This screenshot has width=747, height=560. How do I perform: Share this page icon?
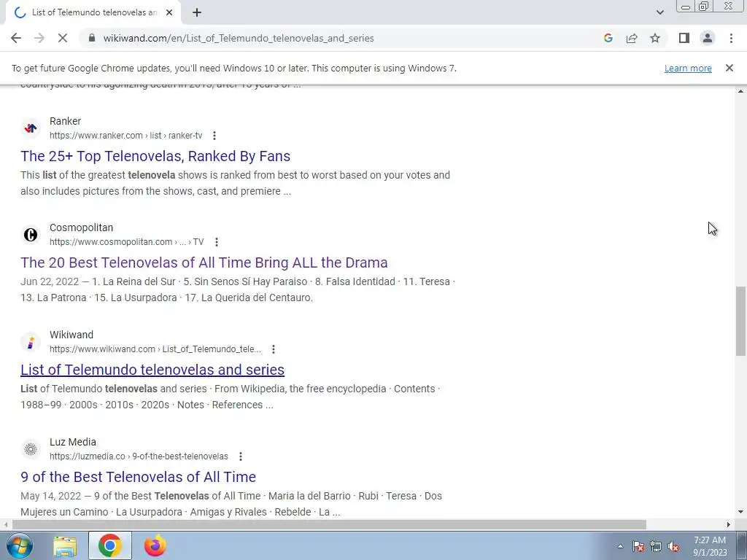pyautogui.click(x=632, y=38)
